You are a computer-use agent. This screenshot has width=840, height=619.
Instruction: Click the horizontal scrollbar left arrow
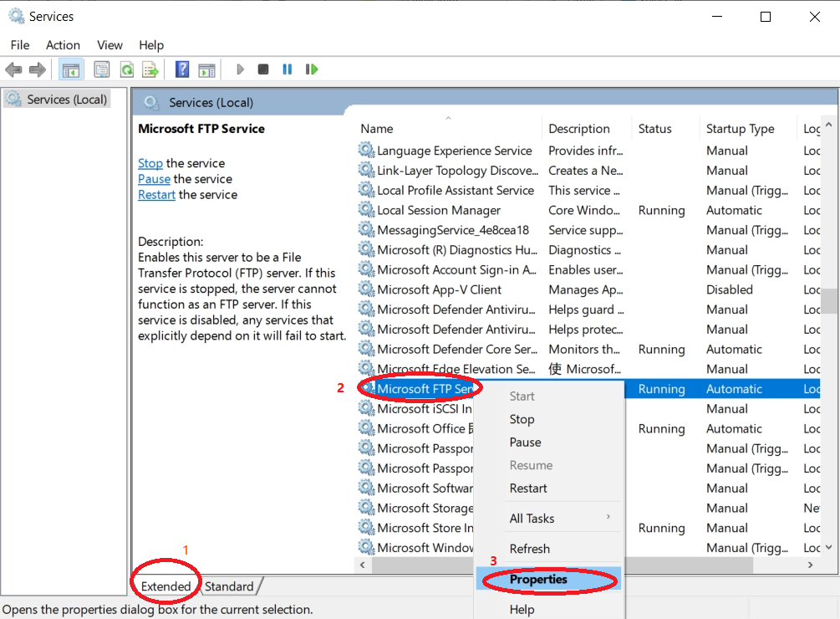363,565
